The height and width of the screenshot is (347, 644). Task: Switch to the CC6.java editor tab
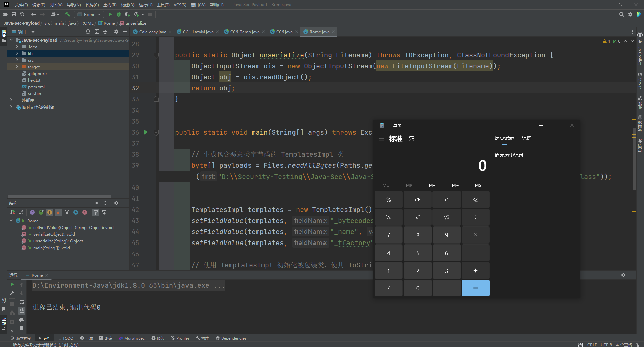[284, 32]
